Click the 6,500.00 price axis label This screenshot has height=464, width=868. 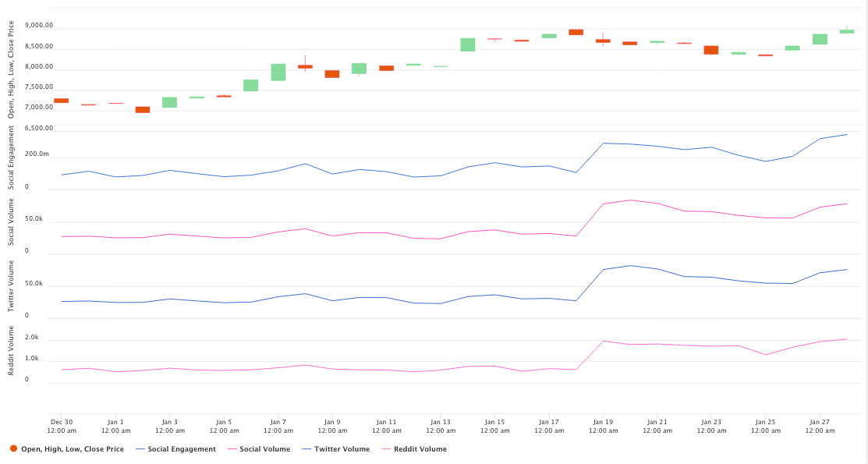(39, 128)
